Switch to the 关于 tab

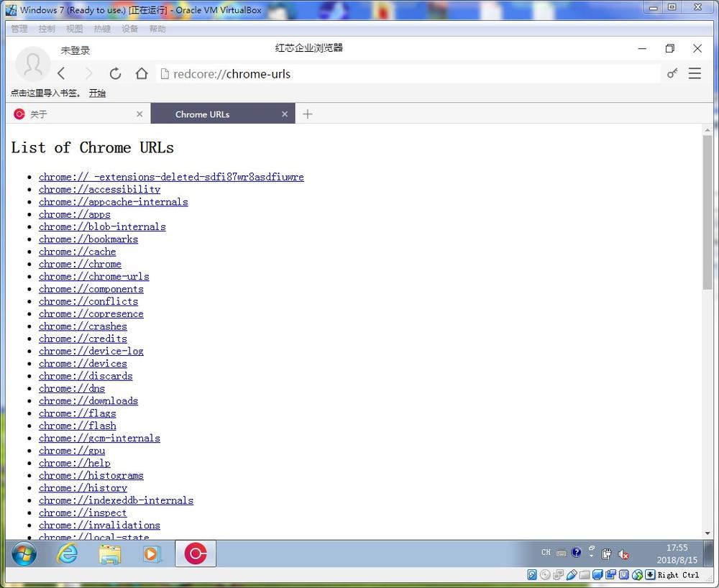[x=78, y=114]
